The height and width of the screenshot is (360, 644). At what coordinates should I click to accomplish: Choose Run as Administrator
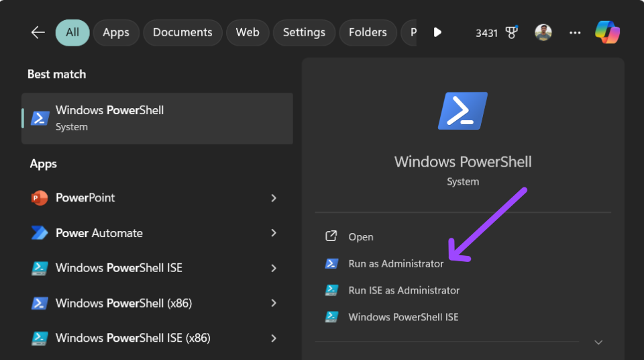click(396, 264)
